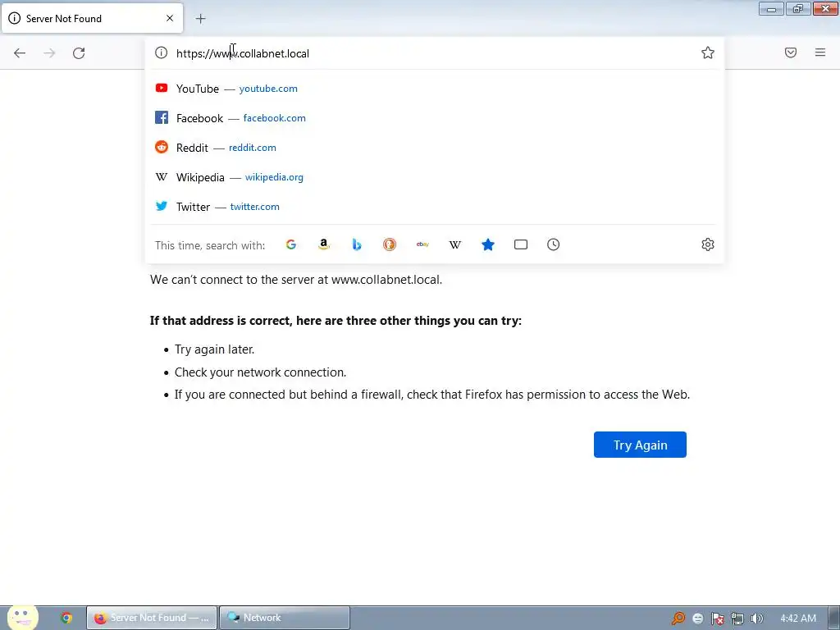Reload the current page

pos(79,53)
